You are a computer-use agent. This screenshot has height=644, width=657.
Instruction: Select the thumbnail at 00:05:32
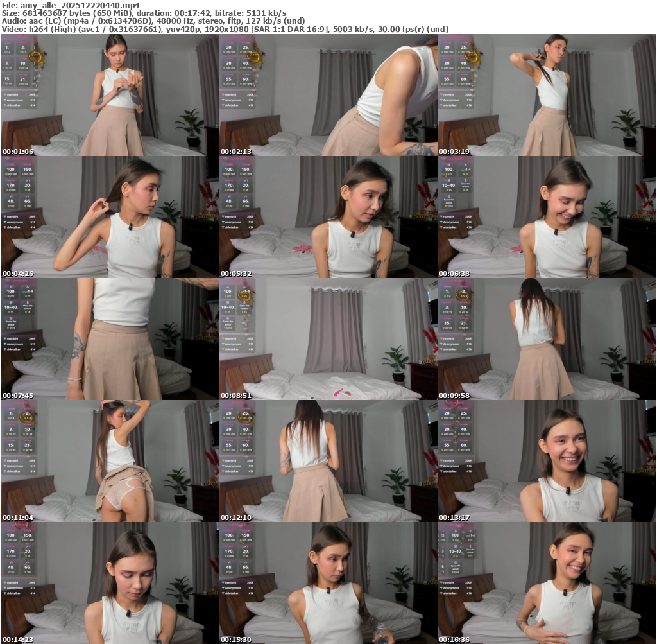tap(328, 217)
